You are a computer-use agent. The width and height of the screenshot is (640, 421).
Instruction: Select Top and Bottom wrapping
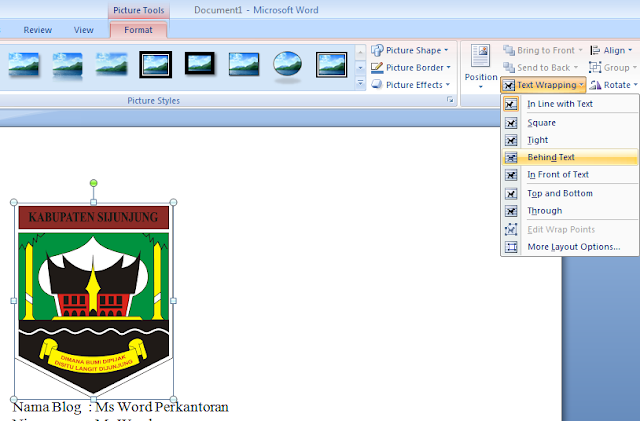[570, 194]
